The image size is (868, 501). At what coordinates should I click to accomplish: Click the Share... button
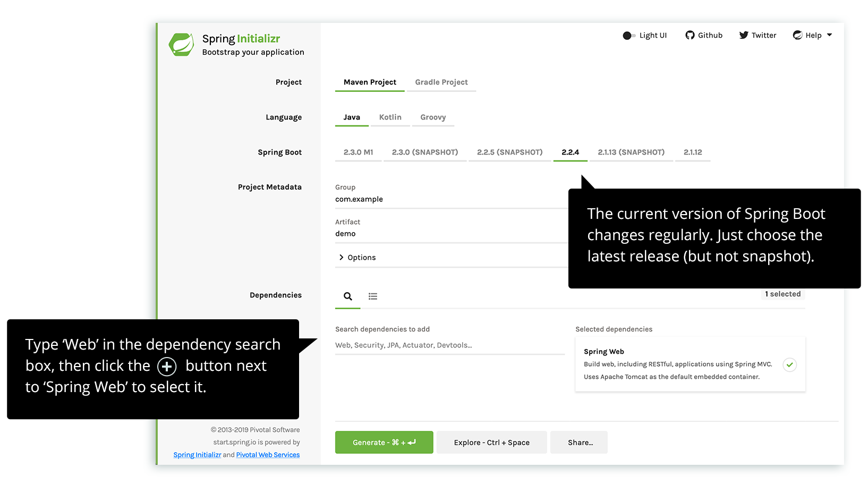pos(579,443)
